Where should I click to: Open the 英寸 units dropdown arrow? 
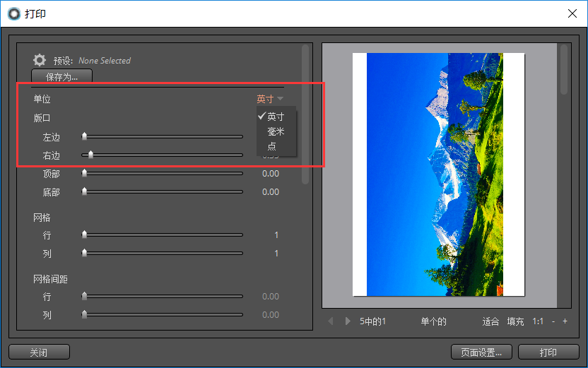pos(280,99)
